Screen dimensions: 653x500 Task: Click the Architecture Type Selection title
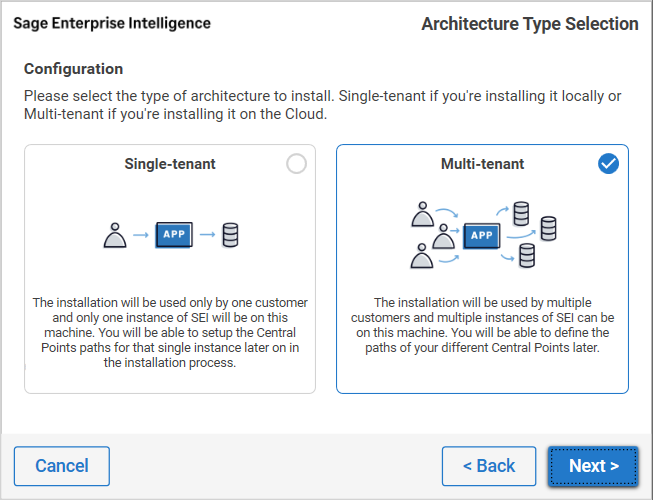click(x=529, y=24)
